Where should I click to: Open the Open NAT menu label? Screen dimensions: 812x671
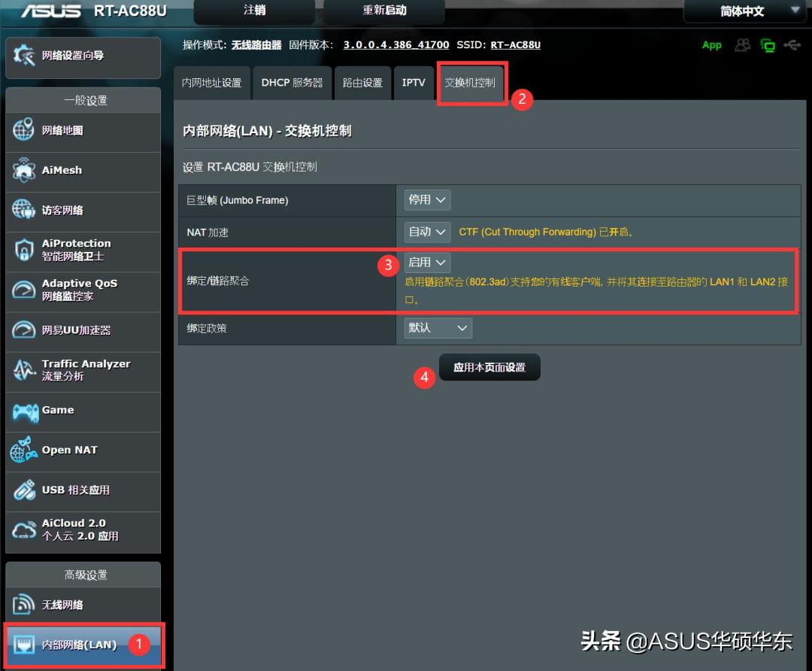click(69, 450)
